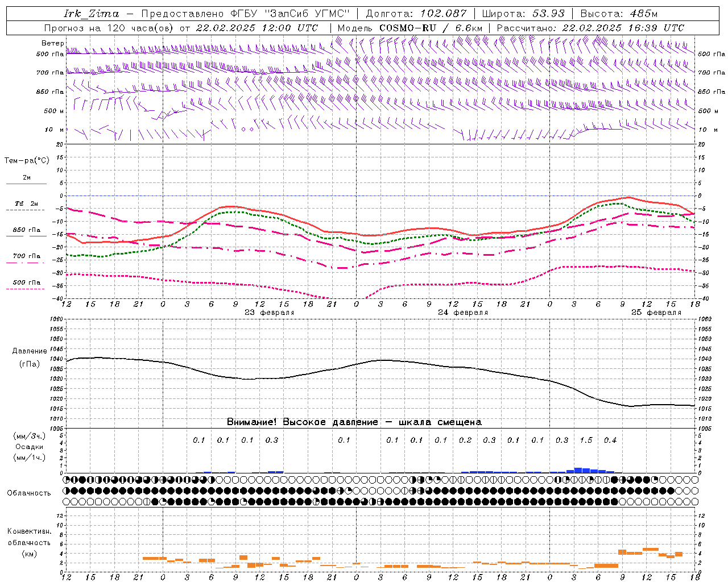Click the 0.2 precipitation value
The width and height of the screenshot is (728, 582).
(465, 440)
